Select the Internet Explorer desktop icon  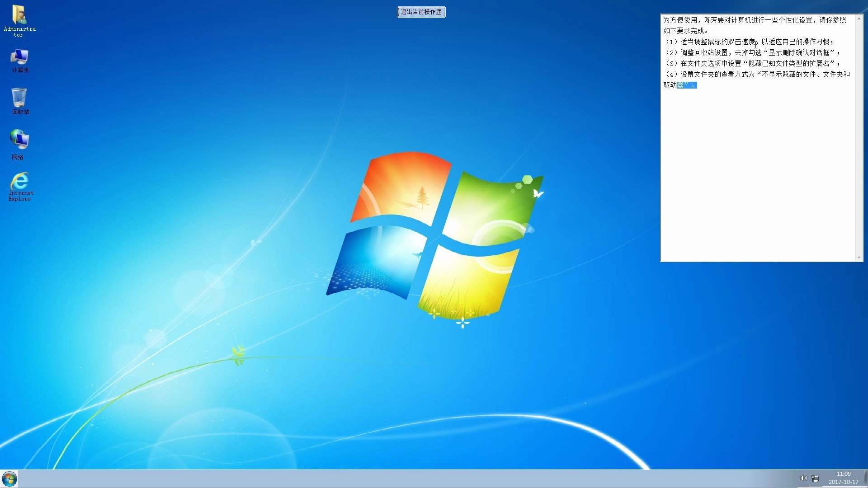[19, 182]
